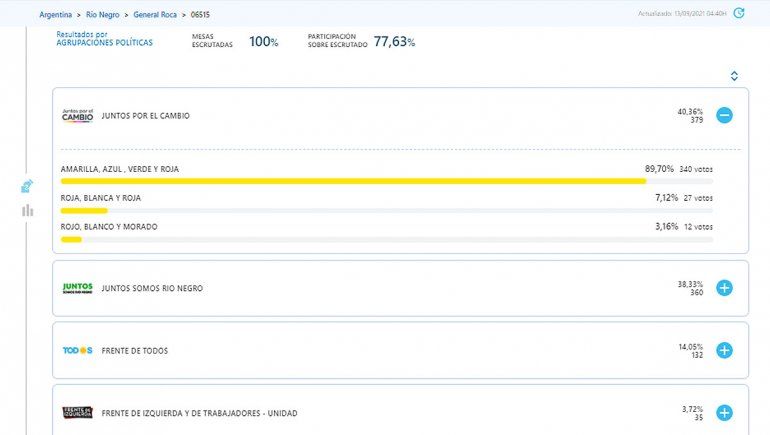The height and width of the screenshot is (435, 770).
Task: Click the Agrupaciones Políticas results heading
Action: 105,43
